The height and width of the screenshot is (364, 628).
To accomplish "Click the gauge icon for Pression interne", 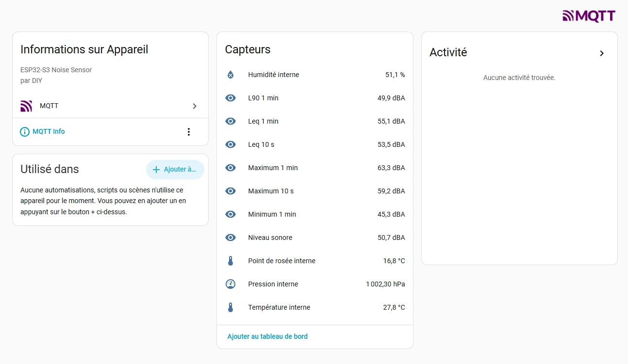I will point(231,284).
